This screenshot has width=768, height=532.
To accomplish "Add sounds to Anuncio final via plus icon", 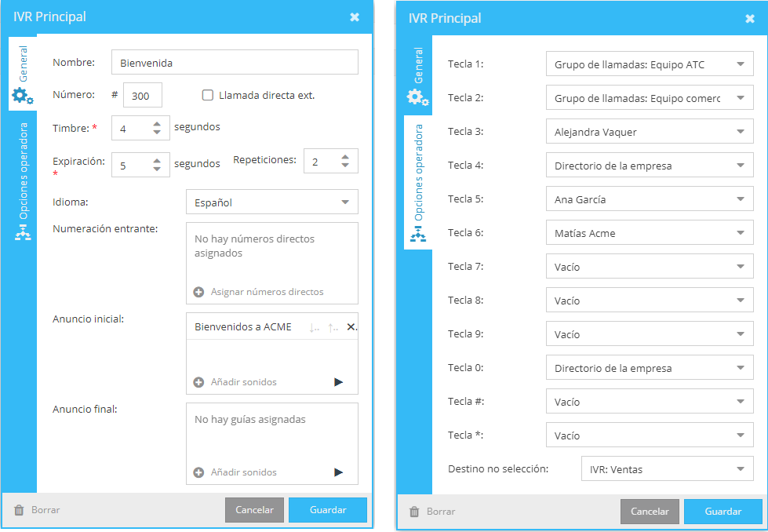I will point(198,472).
